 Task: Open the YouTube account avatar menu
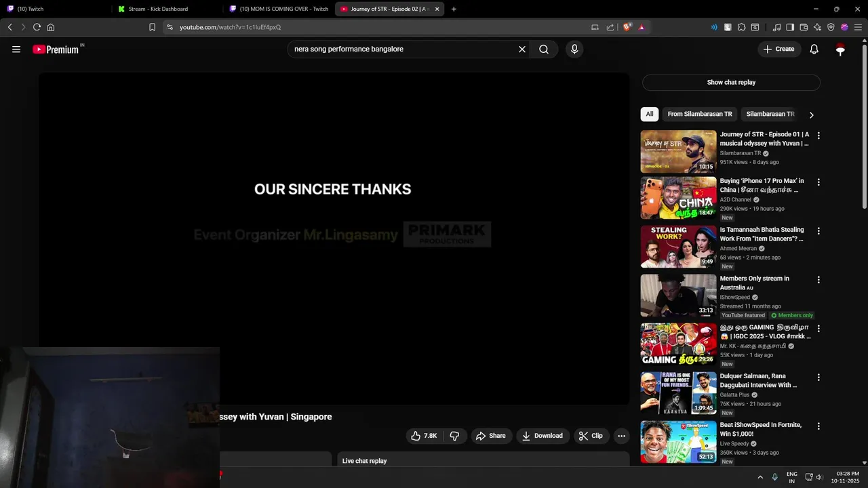(x=840, y=49)
